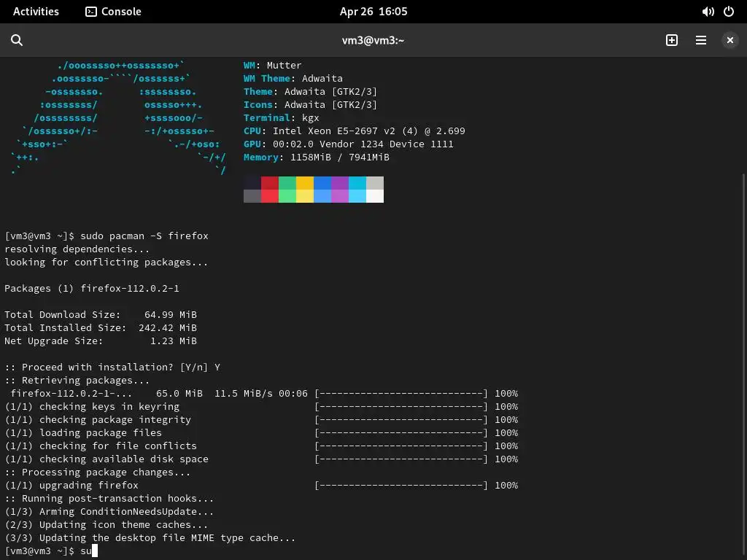Click 'Updating icon theme caches...' line

click(x=107, y=525)
